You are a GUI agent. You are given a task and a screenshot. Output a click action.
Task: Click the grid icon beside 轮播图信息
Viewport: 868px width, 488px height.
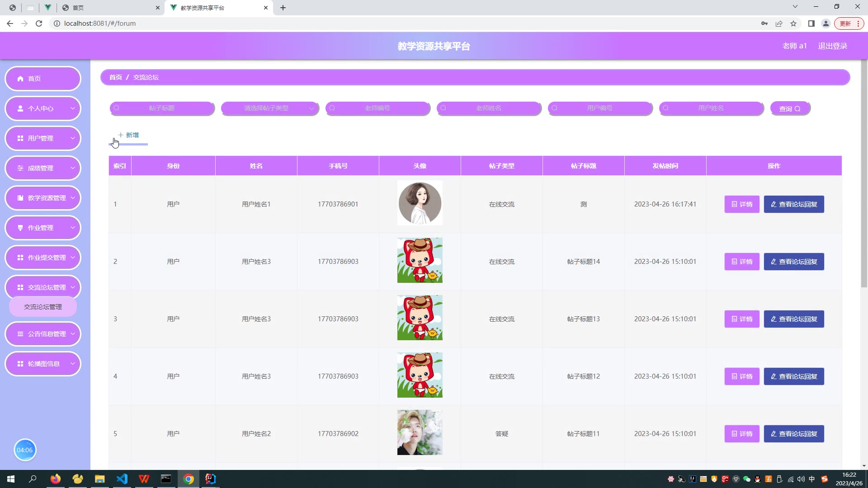20,364
